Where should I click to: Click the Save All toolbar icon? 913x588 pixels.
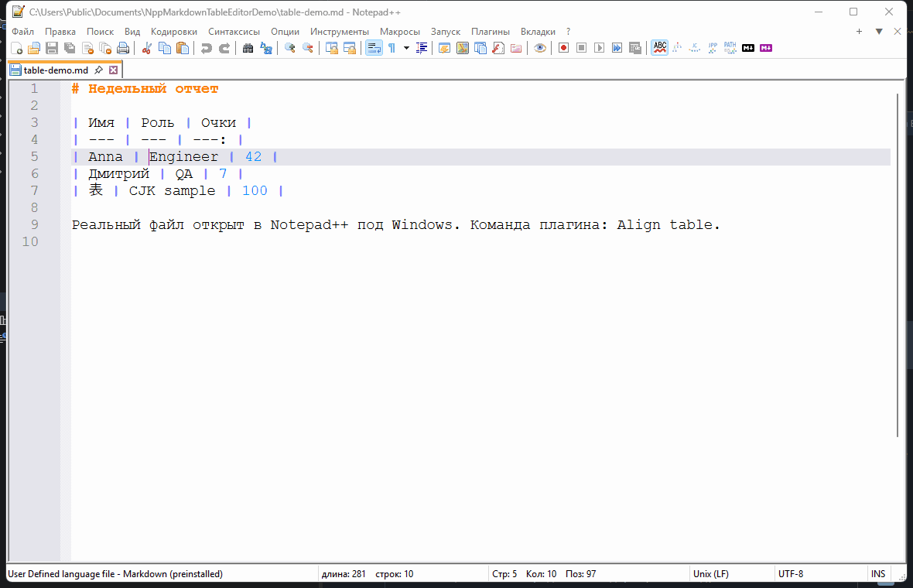tap(70, 48)
